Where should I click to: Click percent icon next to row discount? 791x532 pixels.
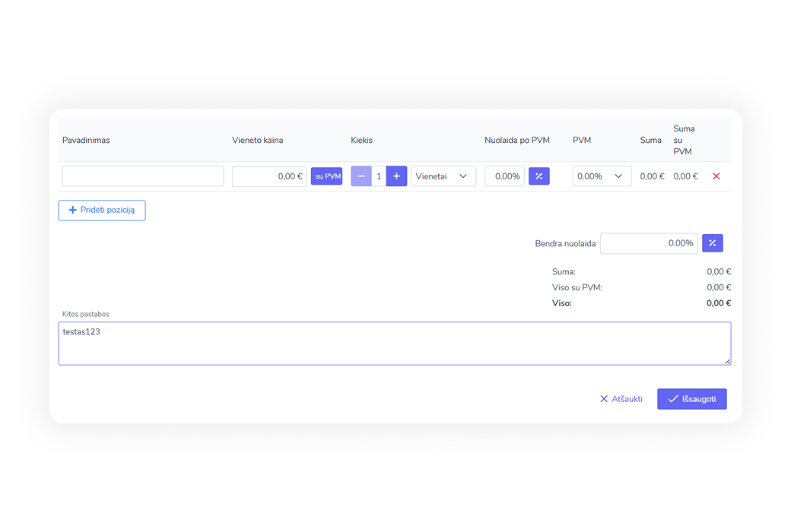coord(538,176)
